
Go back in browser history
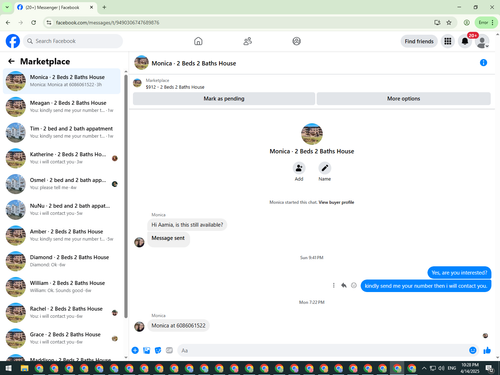tap(8, 22)
